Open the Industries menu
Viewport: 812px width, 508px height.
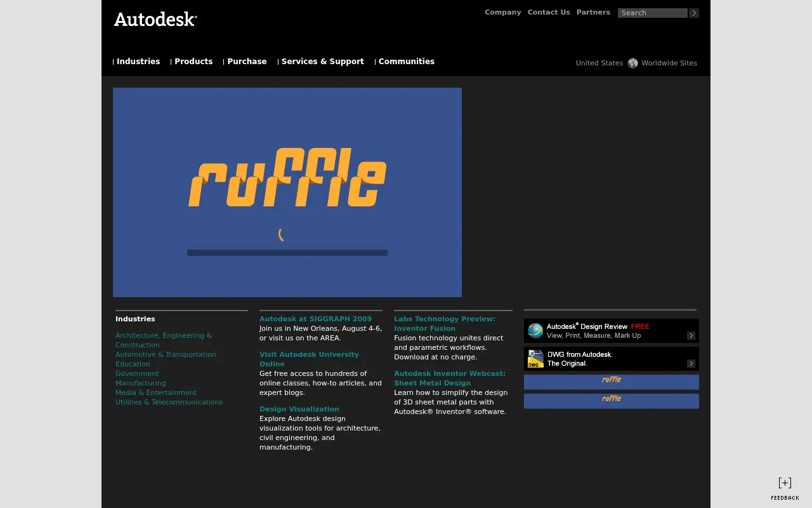(x=138, y=62)
